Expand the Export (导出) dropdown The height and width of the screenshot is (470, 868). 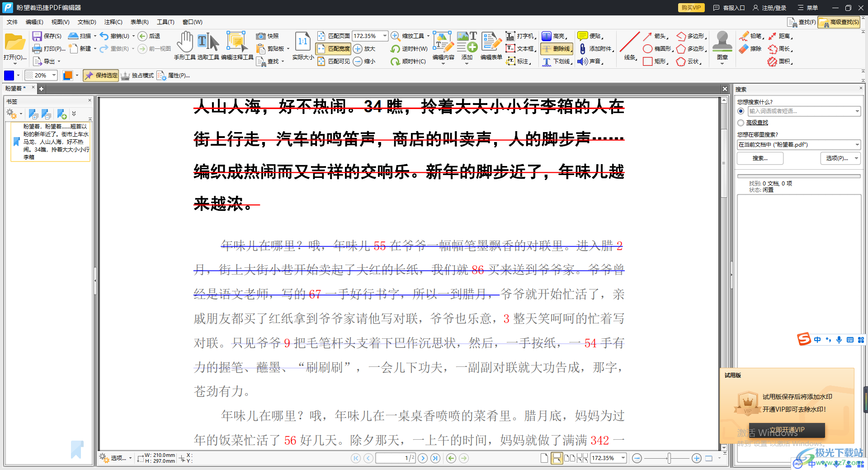(59, 62)
